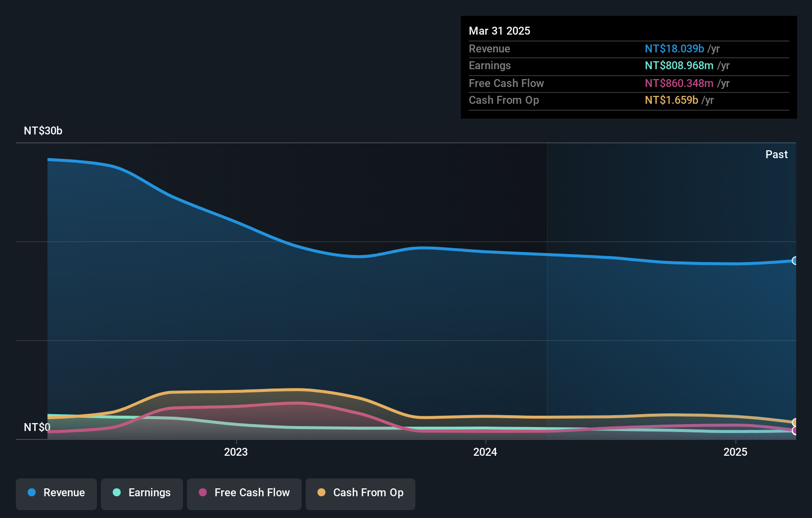Click the NT$18.039b revenue value
This screenshot has width=812, height=518.
pyautogui.click(x=674, y=48)
